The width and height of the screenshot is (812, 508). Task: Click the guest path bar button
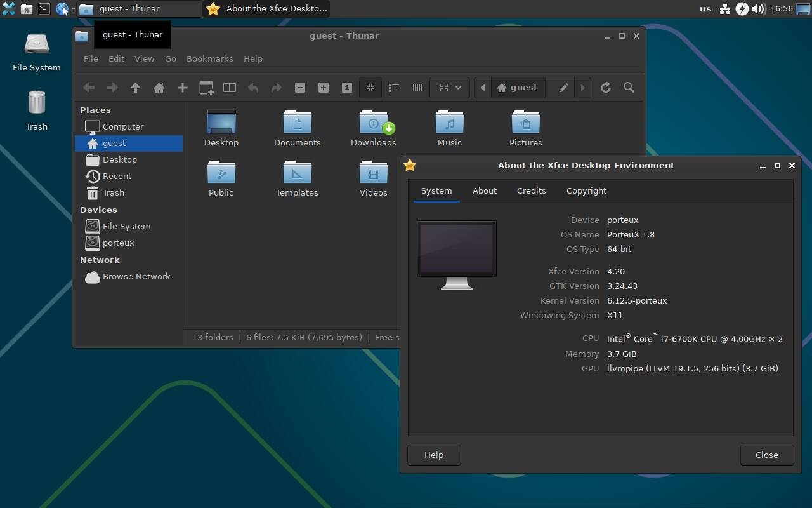point(517,88)
